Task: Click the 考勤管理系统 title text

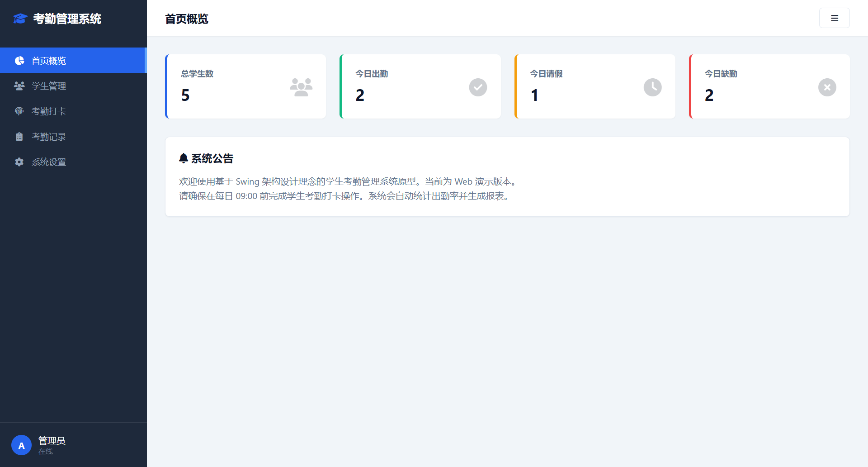Action: tap(67, 19)
